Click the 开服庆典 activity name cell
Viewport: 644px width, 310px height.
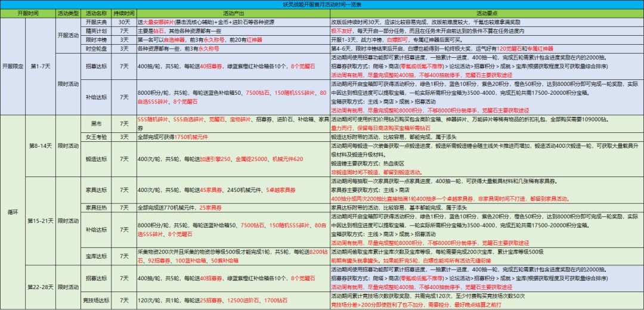point(96,22)
